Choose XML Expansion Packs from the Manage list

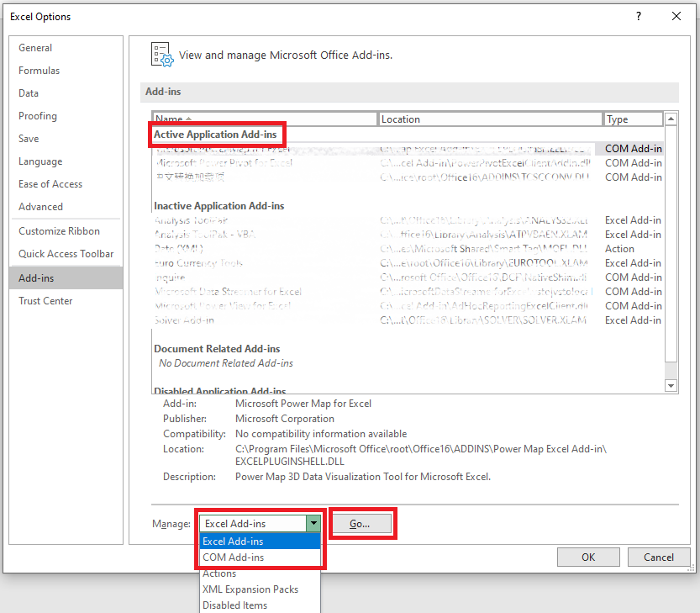coord(261,589)
